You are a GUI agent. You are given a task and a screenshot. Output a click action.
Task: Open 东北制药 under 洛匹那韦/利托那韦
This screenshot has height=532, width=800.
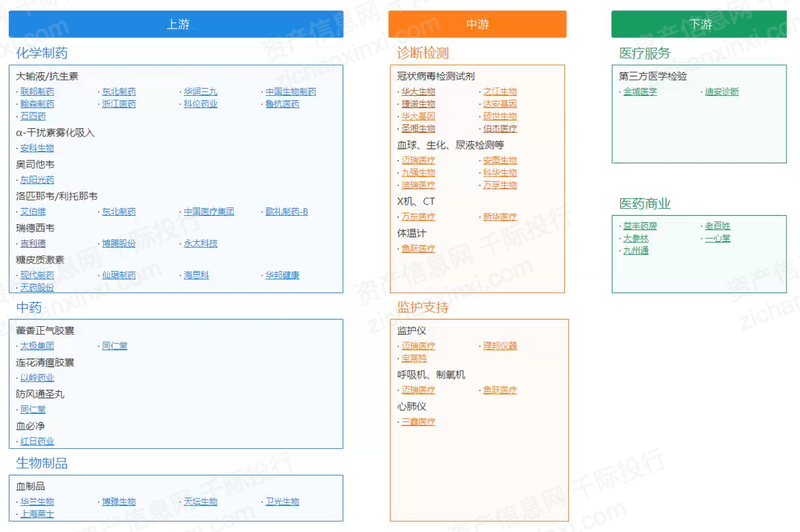[x=119, y=211]
